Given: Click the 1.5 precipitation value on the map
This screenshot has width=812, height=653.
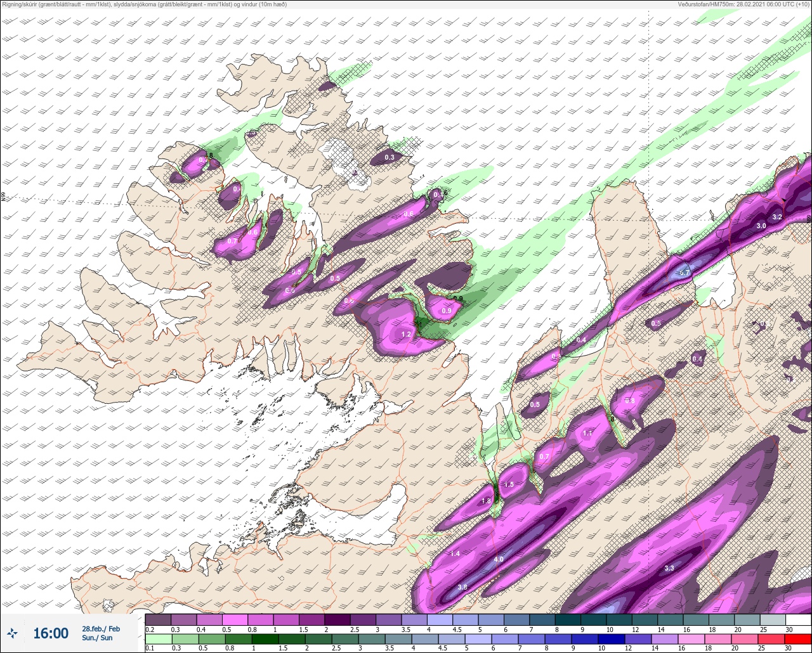Looking at the screenshot, I should point(509,484).
